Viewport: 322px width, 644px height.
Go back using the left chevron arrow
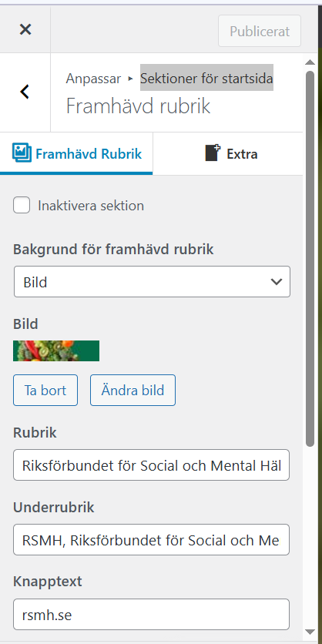25,92
